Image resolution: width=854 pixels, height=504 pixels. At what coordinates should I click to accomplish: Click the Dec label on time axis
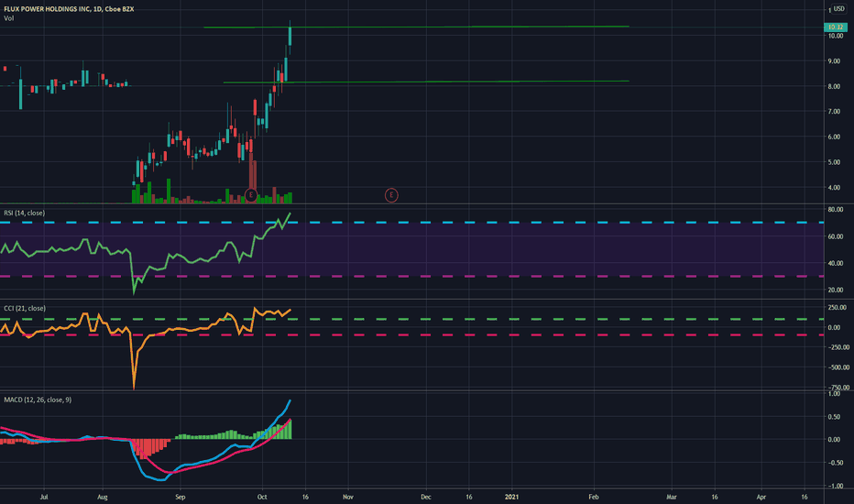coord(426,497)
